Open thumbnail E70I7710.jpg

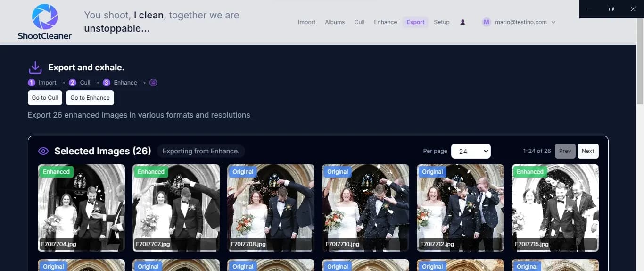point(365,208)
